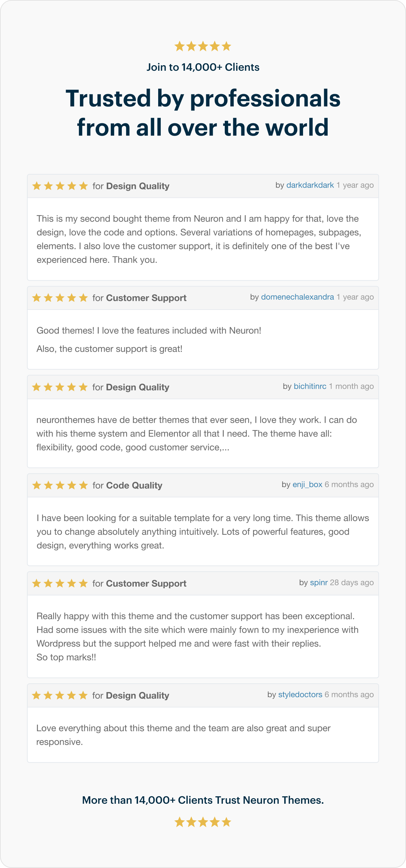This screenshot has width=406, height=868.
Task: Go to the spinr reviewer profile
Action: tap(319, 582)
